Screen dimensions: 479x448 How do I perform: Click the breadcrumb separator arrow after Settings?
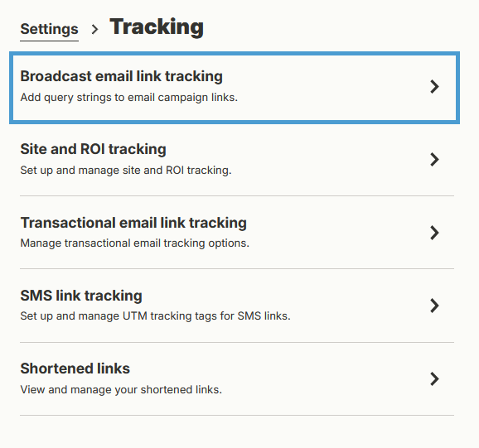[94, 29]
